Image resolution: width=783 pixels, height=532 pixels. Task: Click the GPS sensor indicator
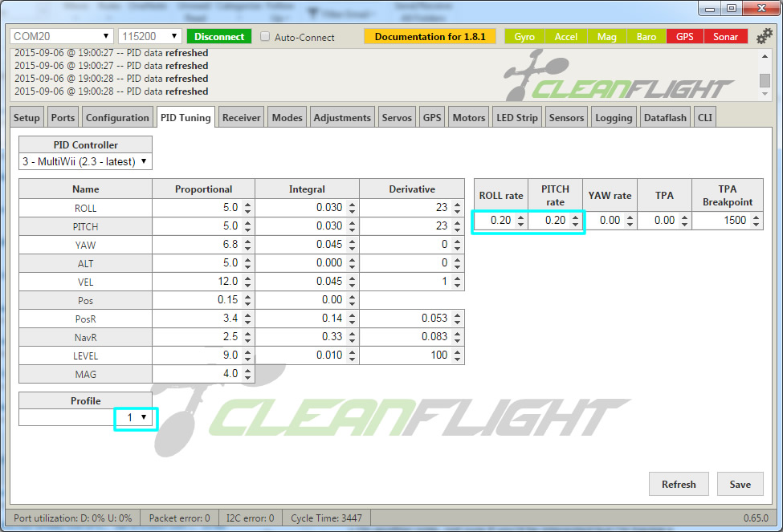tap(685, 36)
